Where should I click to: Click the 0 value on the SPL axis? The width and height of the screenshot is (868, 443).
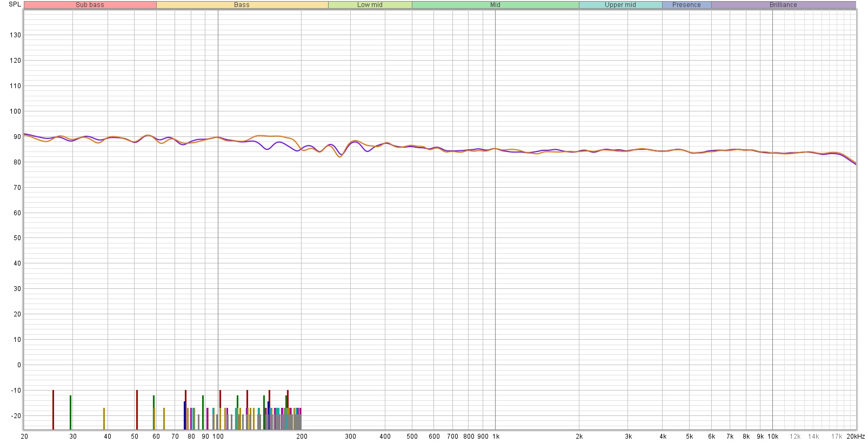click(19, 365)
